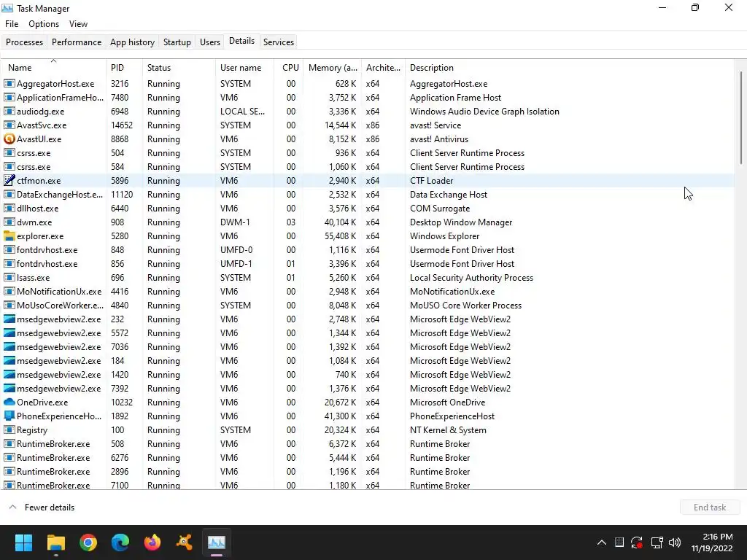
Task: Switch to the Startup tab
Action: [x=177, y=42]
